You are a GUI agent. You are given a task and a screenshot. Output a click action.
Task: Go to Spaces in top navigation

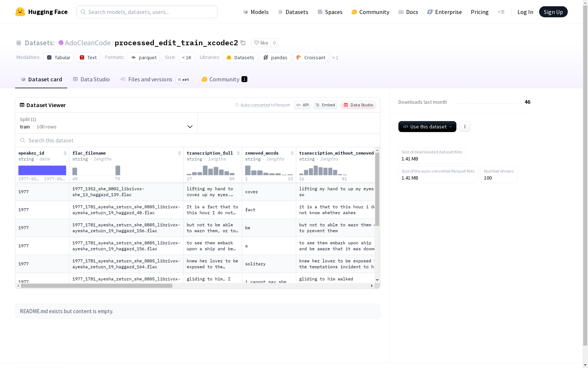pyautogui.click(x=330, y=12)
